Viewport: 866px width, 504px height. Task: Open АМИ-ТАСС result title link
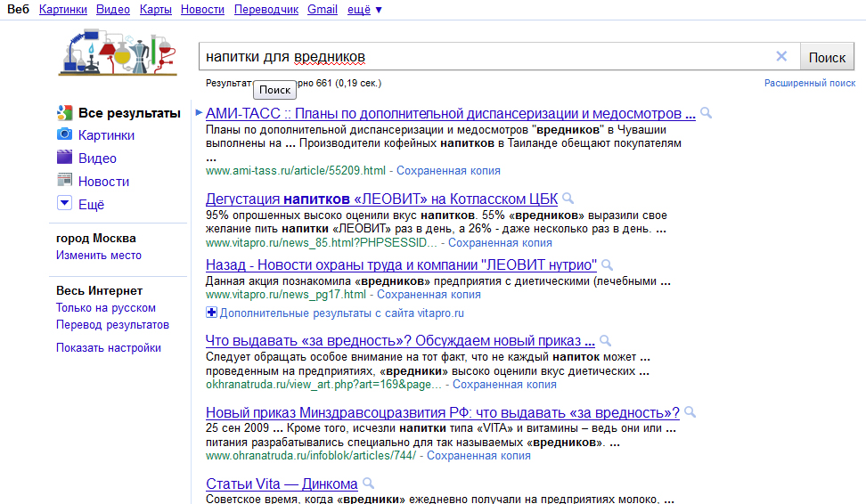click(450, 114)
